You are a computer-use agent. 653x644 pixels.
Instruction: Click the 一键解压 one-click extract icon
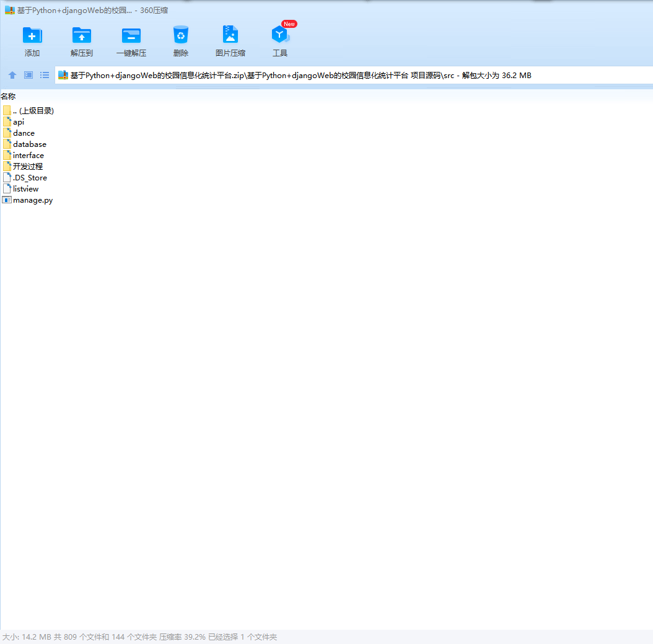point(131,35)
